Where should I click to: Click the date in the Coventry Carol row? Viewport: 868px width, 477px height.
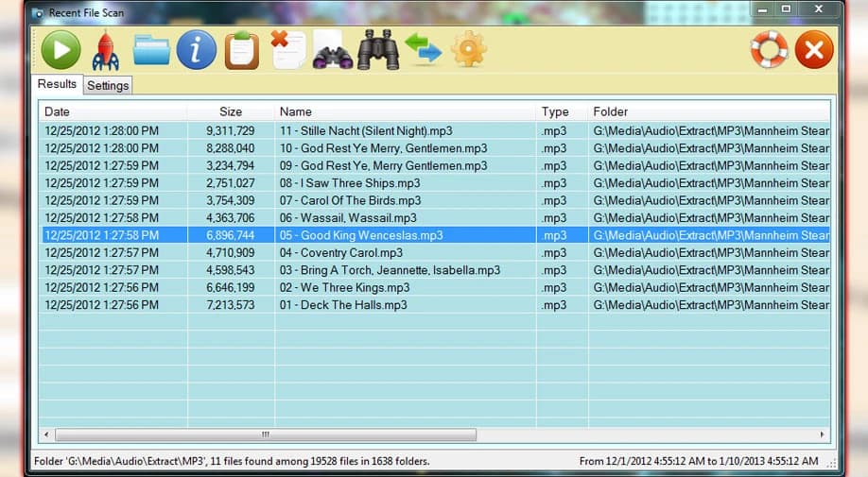pyautogui.click(x=101, y=252)
